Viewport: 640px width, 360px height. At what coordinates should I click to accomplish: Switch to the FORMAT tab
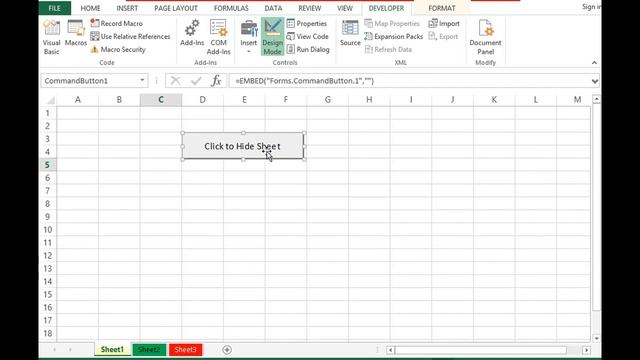pyautogui.click(x=442, y=8)
